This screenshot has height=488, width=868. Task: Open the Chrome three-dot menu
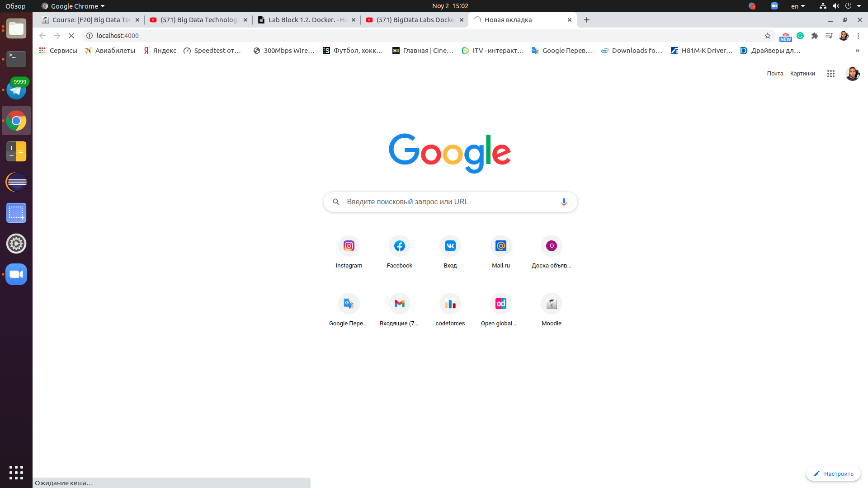tap(858, 36)
